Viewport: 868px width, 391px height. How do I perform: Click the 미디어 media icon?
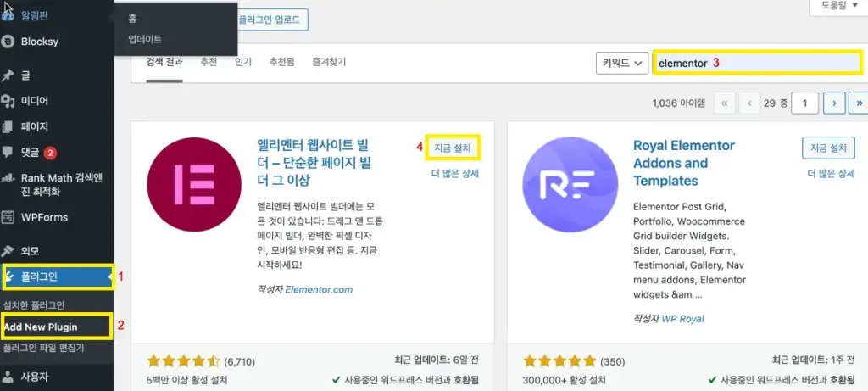click(8, 101)
